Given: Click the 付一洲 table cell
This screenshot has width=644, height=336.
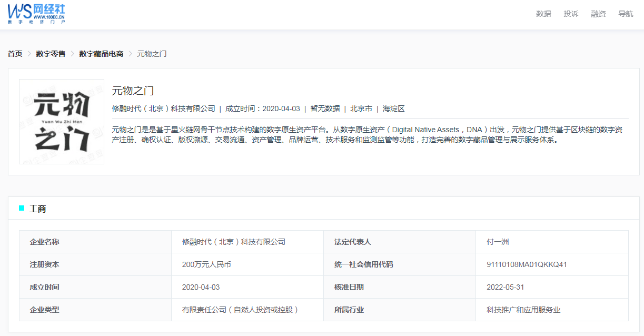Looking at the screenshot, I should tap(552, 242).
